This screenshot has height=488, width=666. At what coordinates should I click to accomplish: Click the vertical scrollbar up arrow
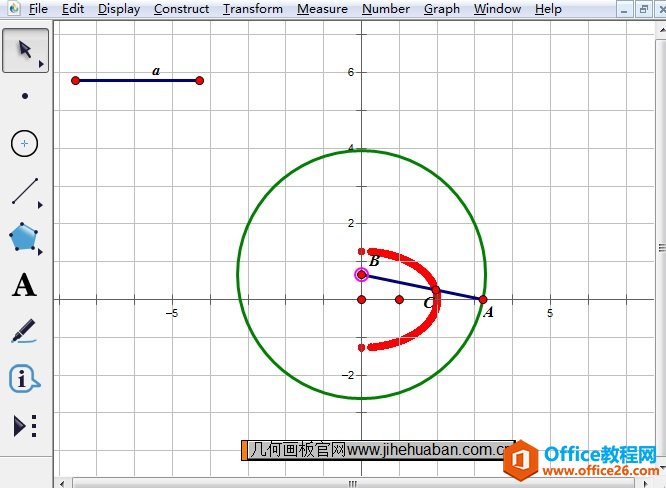point(662,31)
